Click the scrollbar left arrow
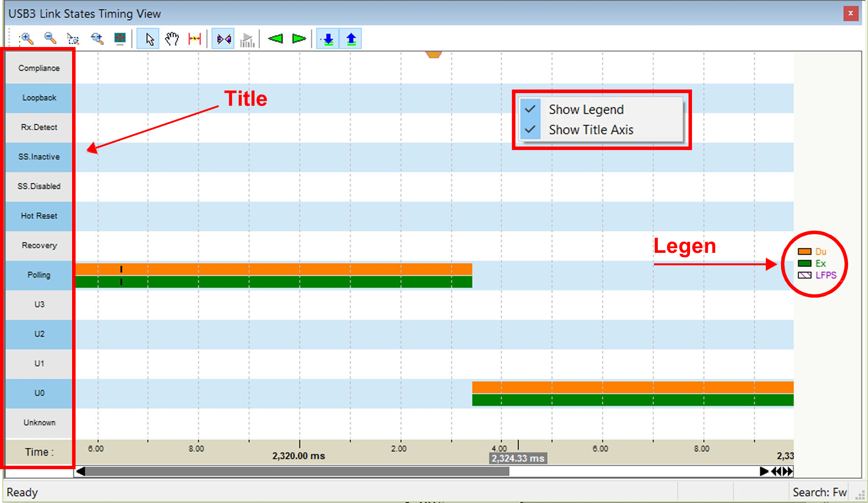Viewport: 868px width, 503px height. click(x=80, y=472)
